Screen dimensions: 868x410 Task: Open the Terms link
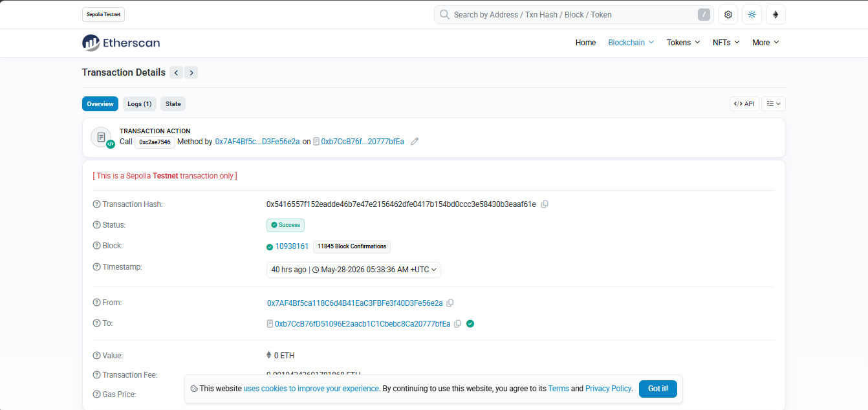[x=558, y=389]
